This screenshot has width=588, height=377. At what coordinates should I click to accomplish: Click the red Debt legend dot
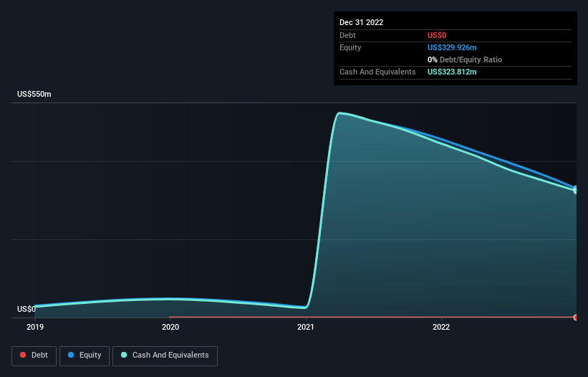coord(23,355)
